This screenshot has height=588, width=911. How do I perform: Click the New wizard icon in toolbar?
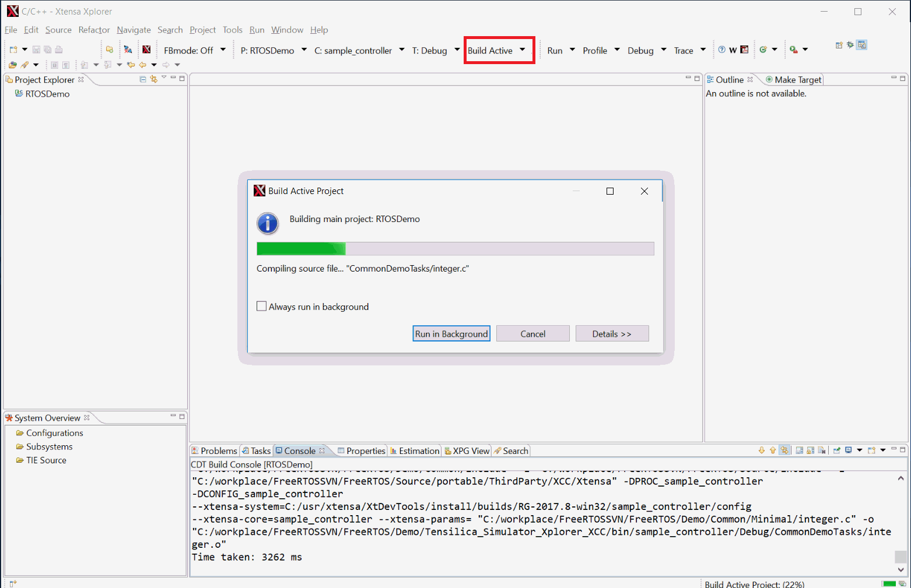click(13, 50)
